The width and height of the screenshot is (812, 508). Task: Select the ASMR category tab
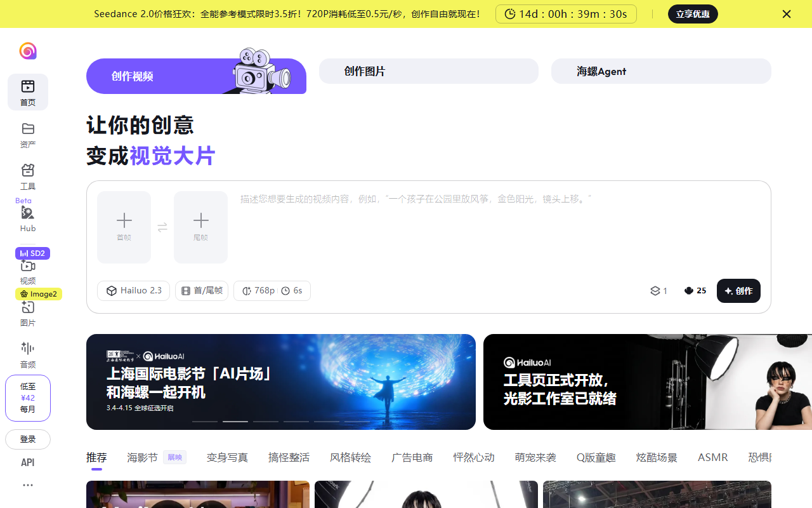713,457
